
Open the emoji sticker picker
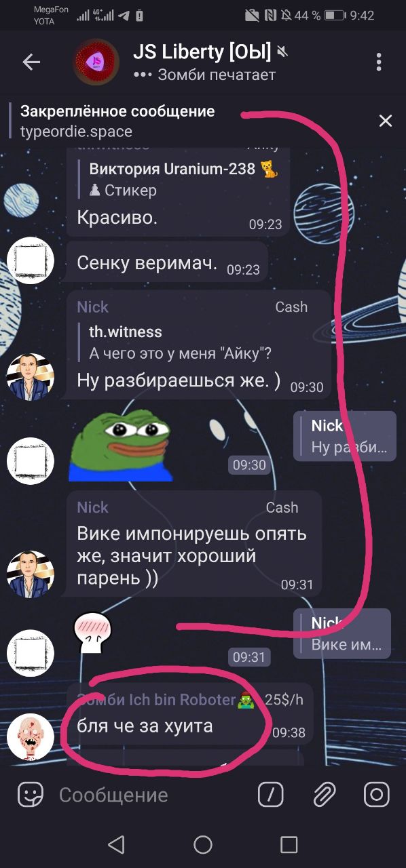pyautogui.click(x=31, y=795)
